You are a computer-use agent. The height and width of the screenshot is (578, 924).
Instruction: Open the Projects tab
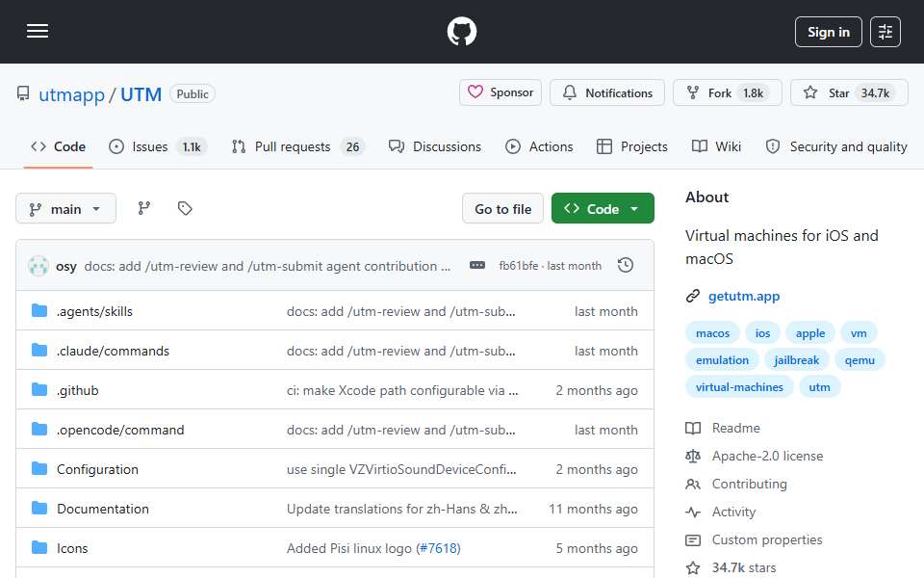coord(632,146)
